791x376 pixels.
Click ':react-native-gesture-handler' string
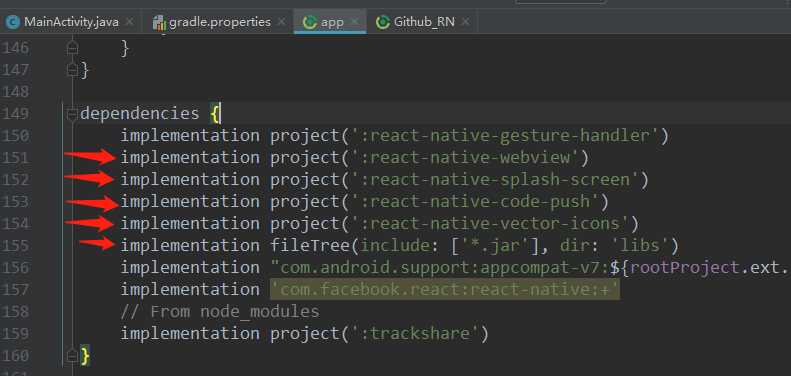coord(505,136)
